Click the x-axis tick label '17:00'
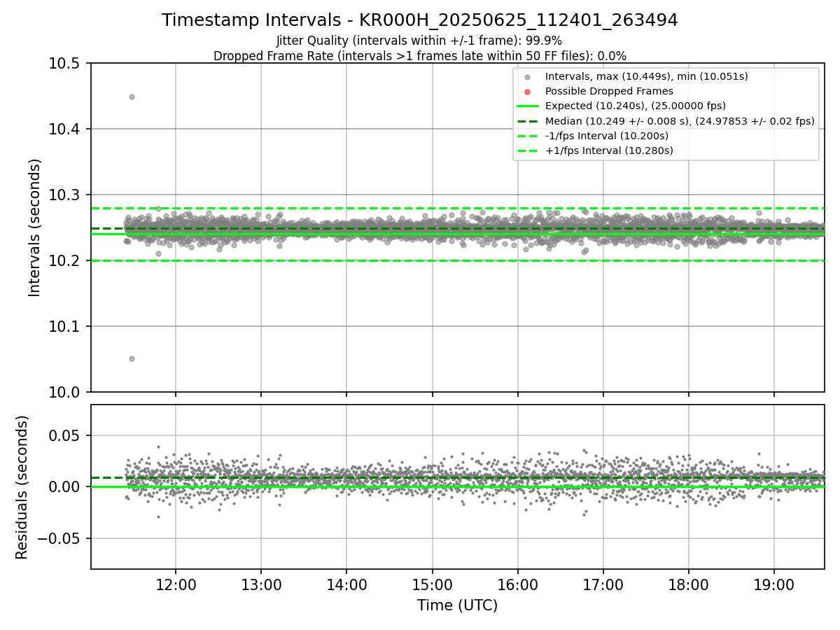Image resolution: width=840 pixels, height=630 pixels. coord(603,584)
